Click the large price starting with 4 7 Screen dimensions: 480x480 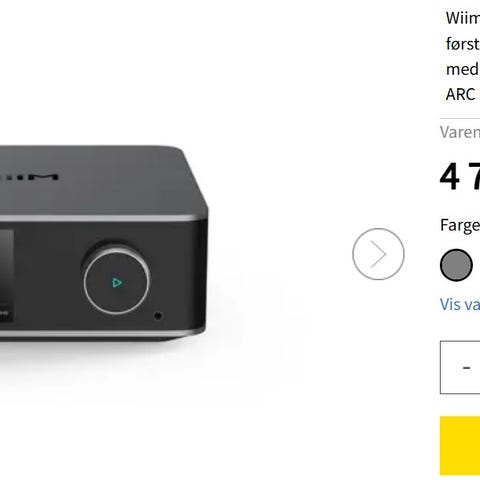(460, 177)
